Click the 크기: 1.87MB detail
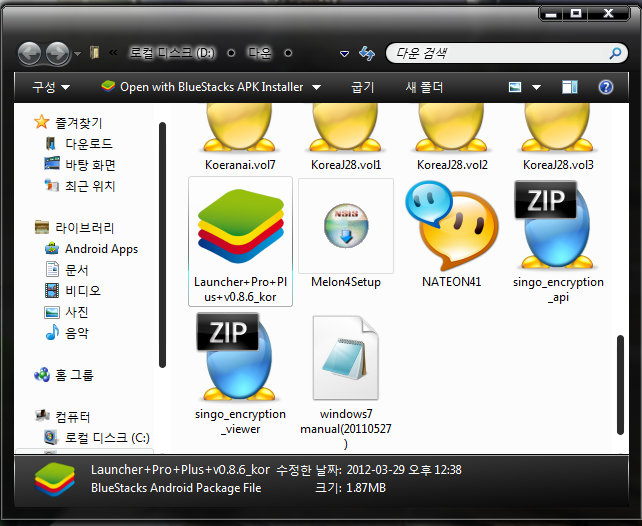 tap(350, 488)
